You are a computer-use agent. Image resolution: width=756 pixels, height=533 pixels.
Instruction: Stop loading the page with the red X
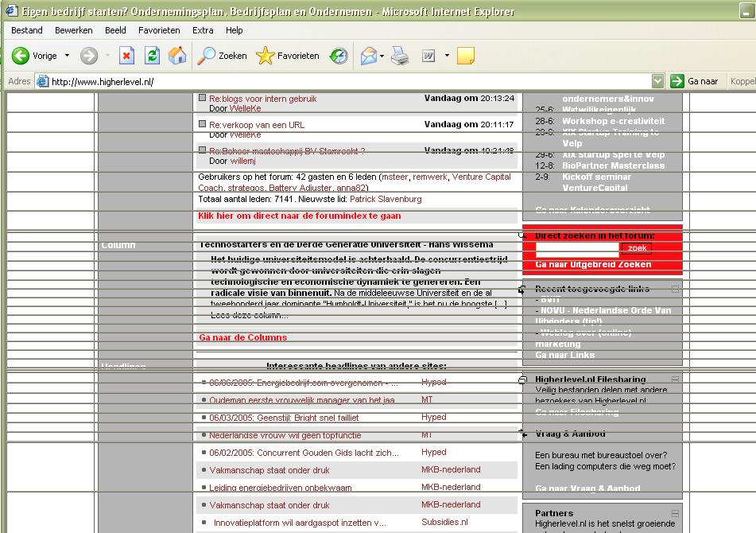(126, 56)
